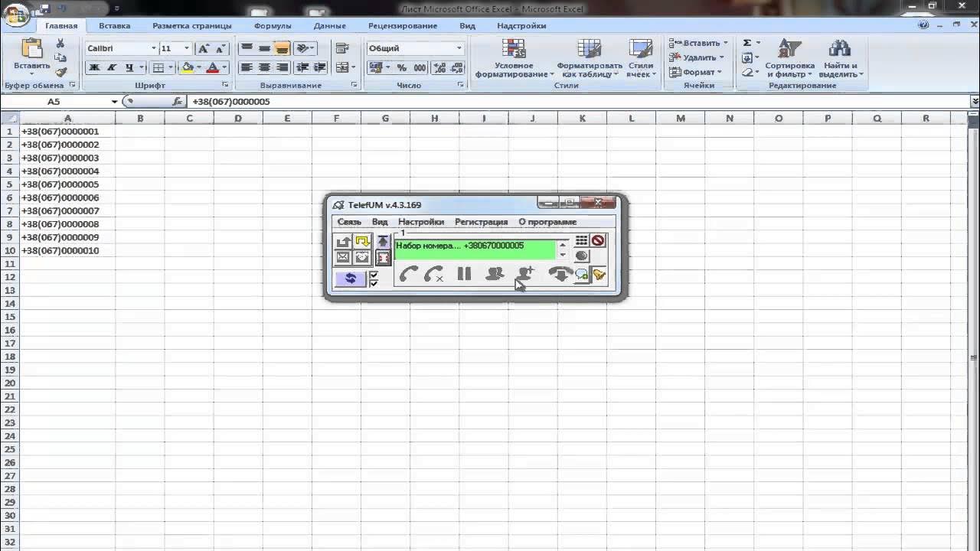Pause the current call in TelefUM
The height and width of the screenshot is (551, 980).
pos(464,274)
